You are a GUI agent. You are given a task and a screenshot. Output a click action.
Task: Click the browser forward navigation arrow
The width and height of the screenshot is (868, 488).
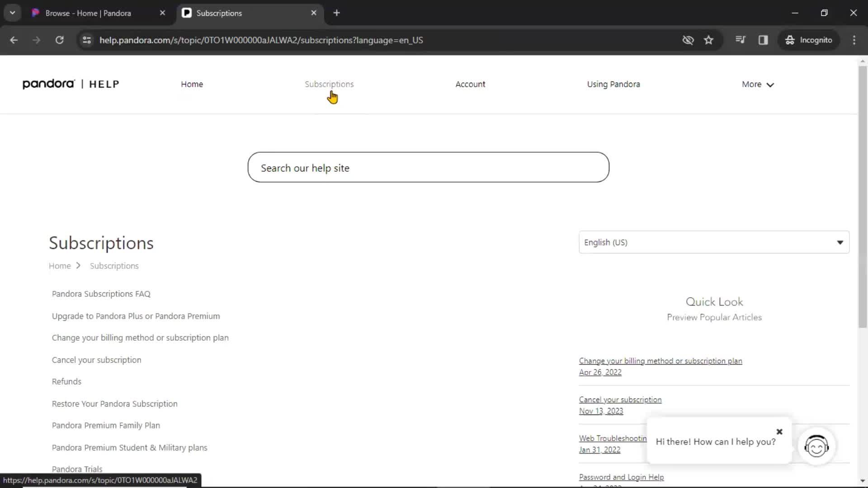[36, 40]
